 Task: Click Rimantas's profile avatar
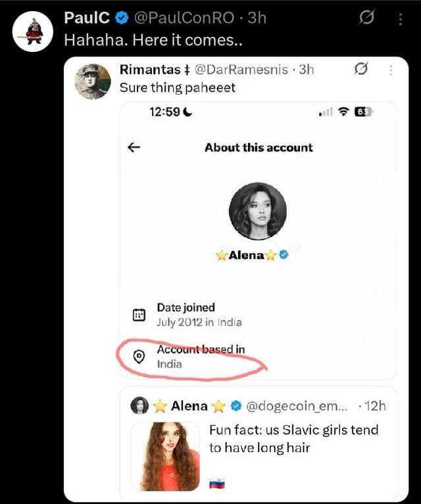point(93,81)
